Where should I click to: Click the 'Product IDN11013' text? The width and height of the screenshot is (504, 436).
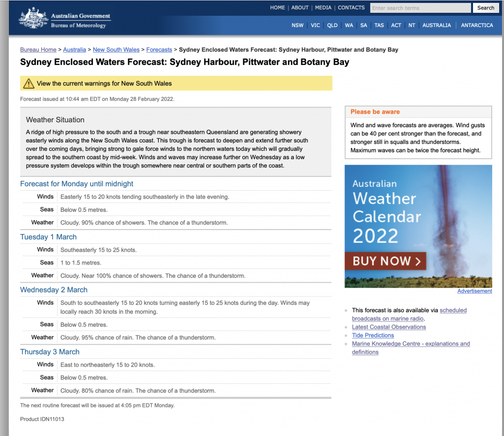tap(42, 419)
